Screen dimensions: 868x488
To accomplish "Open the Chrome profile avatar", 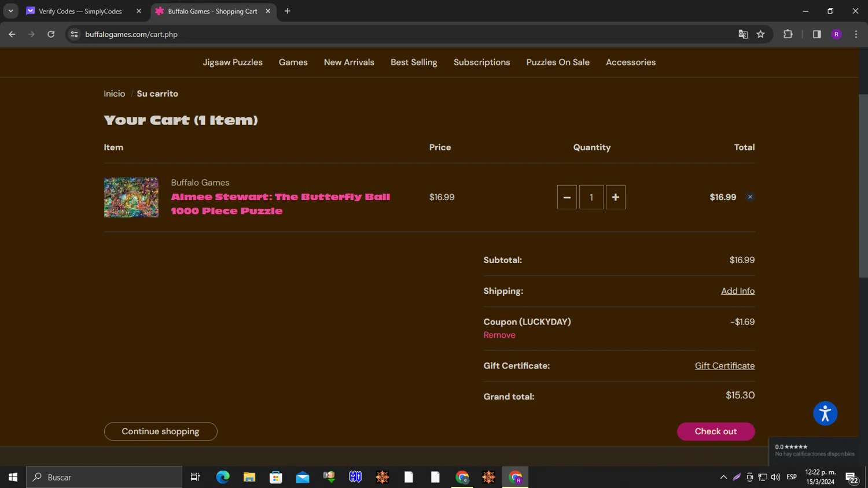I will (836, 34).
